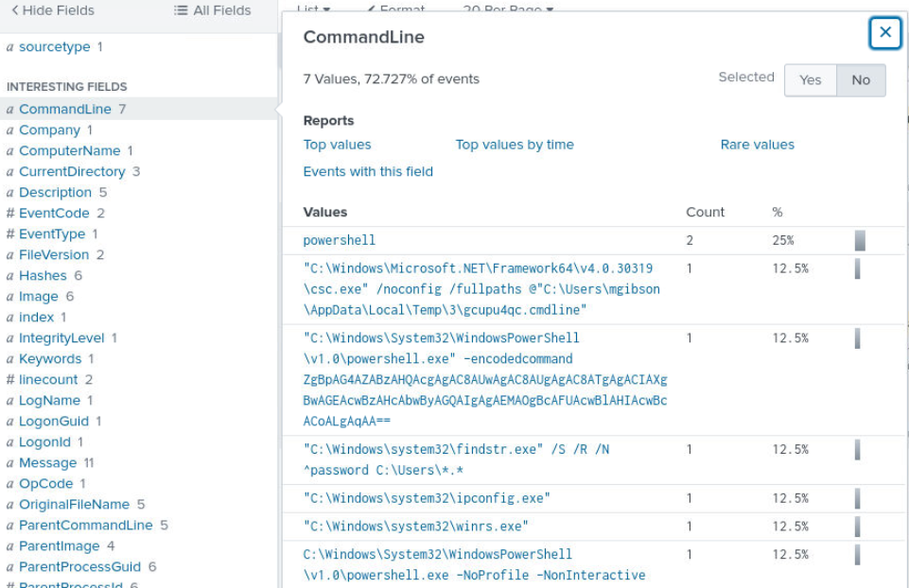The height and width of the screenshot is (588, 909).
Task: Click the 25% bar for powershell
Action: (x=860, y=240)
